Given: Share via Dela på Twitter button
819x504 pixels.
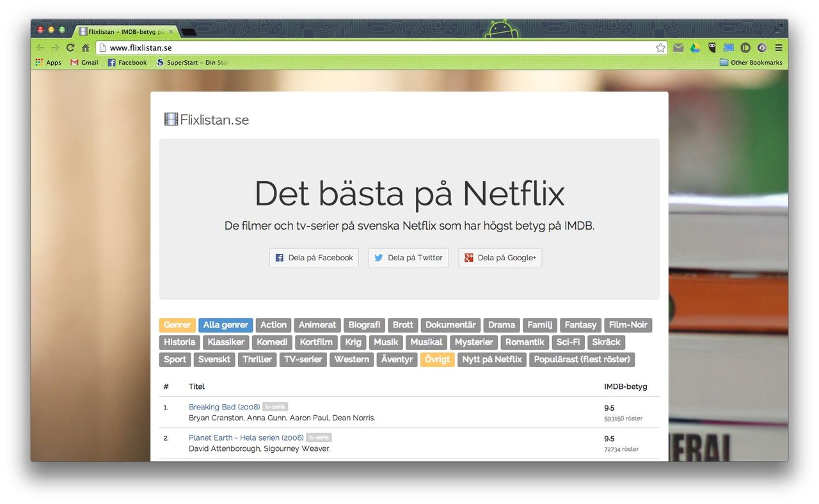Looking at the screenshot, I should (408, 258).
